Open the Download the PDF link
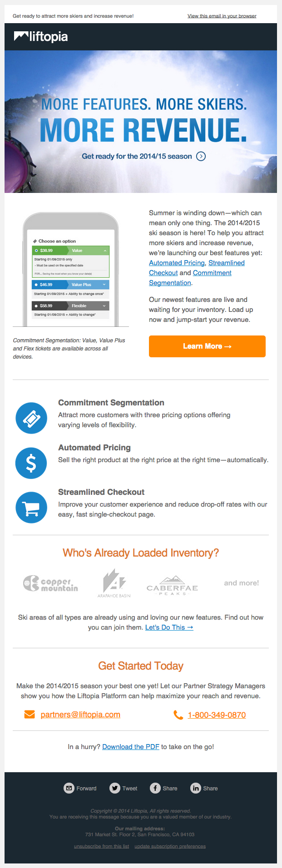This screenshot has width=282, height=868. [x=131, y=747]
